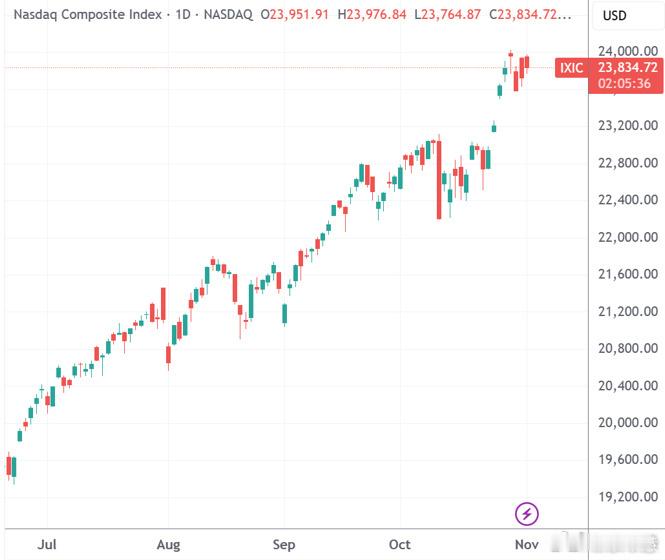The image size is (665, 560).
Task: Open the USD currency dropdown
Action: 615,16
